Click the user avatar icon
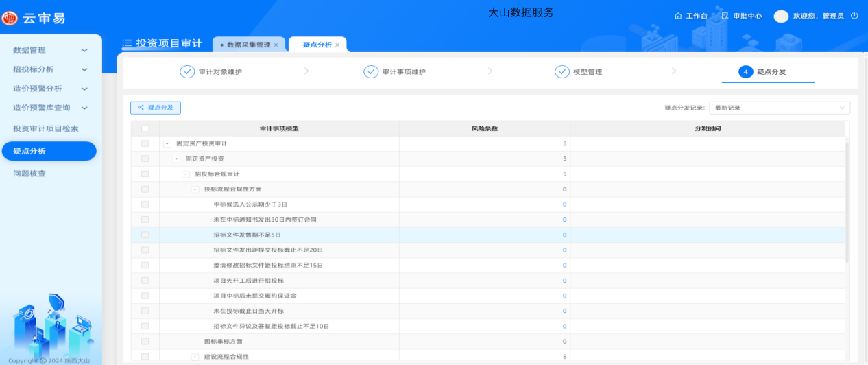 coord(781,16)
